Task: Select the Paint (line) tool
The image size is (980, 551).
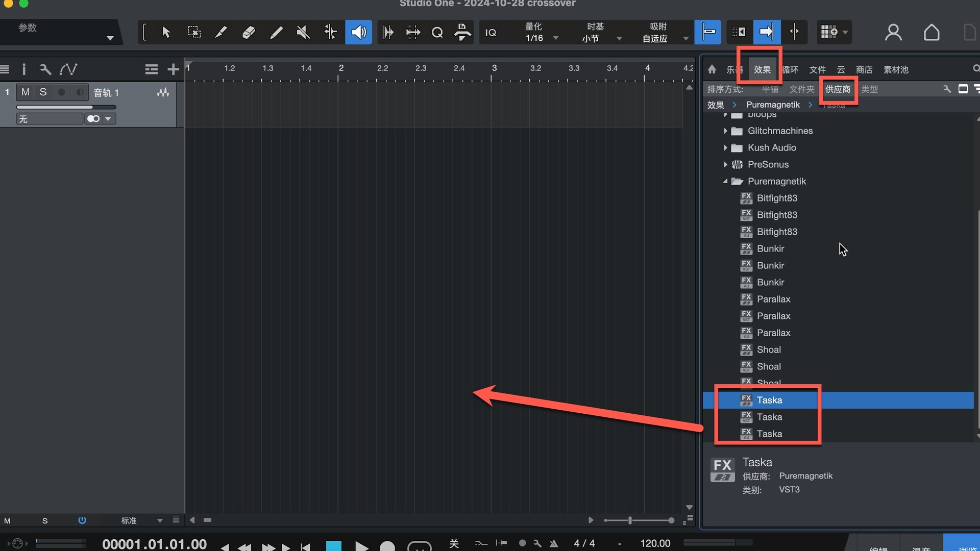Action: click(x=276, y=32)
